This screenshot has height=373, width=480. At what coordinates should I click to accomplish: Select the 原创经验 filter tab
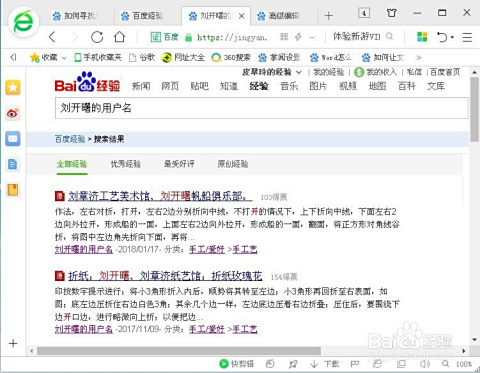233,164
